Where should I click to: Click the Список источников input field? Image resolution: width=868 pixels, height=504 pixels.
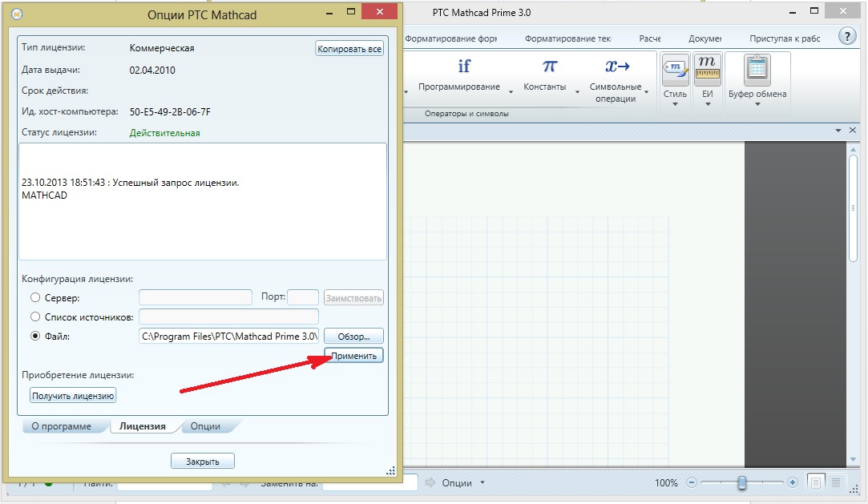pyautogui.click(x=228, y=317)
